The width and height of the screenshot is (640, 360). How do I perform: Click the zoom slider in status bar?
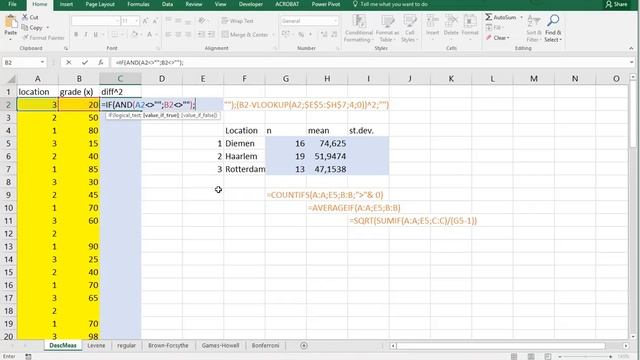pos(584,356)
